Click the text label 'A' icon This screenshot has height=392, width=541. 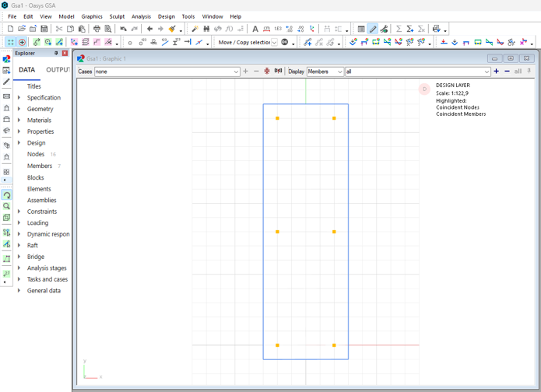255,29
